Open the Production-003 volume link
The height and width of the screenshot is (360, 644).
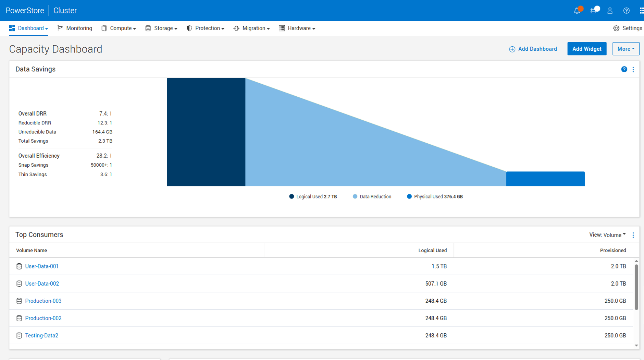tap(43, 301)
